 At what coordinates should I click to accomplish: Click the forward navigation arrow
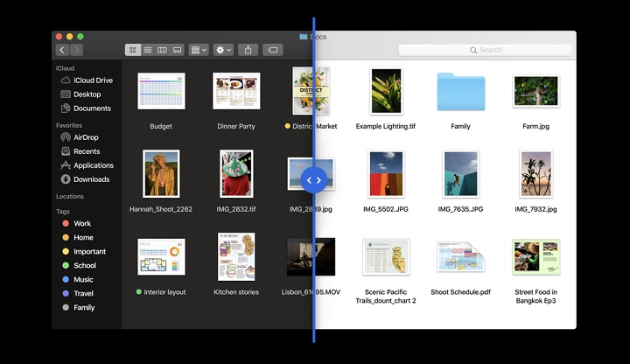coord(76,50)
